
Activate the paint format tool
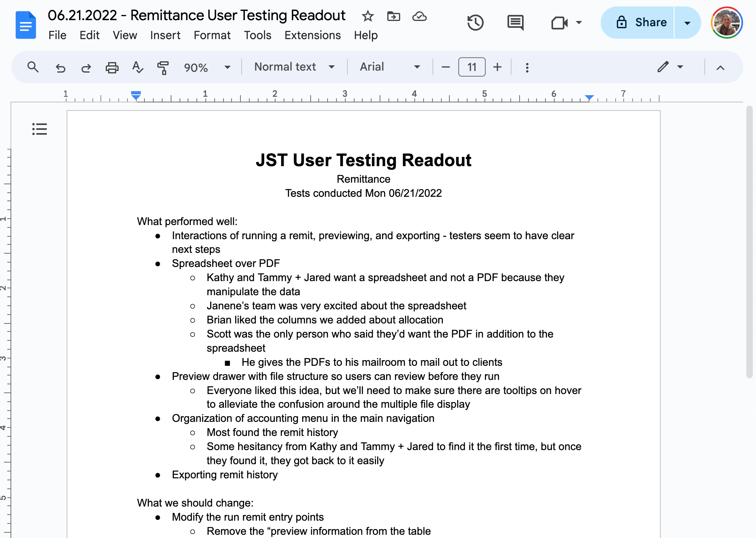[163, 67]
